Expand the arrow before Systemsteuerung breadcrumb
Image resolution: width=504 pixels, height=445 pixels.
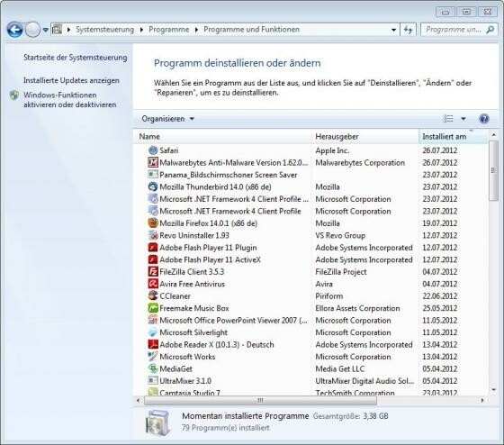pos(68,30)
